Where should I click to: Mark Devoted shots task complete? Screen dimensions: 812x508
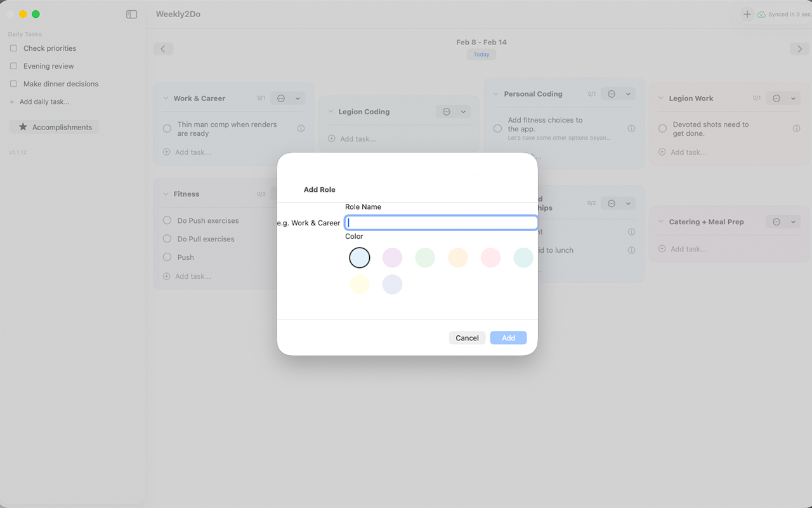pyautogui.click(x=662, y=128)
